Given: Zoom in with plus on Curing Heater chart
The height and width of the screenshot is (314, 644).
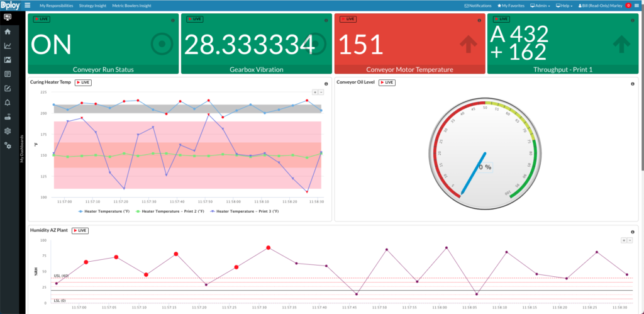Looking at the screenshot, I should [x=315, y=92].
